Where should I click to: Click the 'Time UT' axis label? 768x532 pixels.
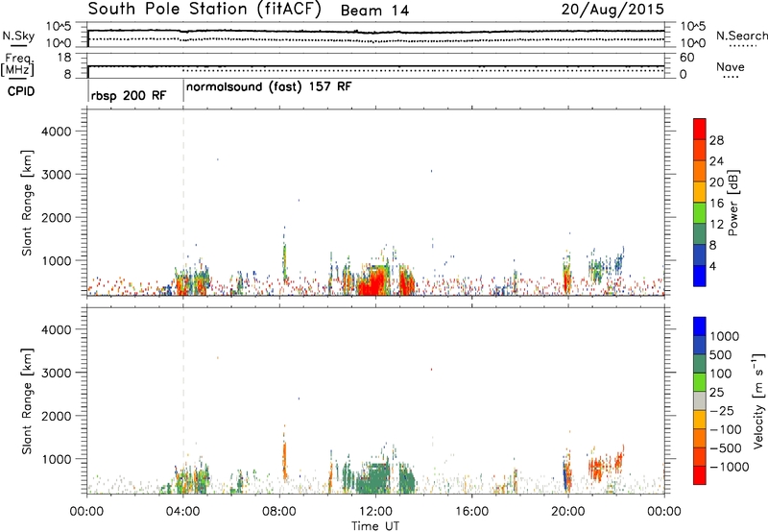(x=375, y=526)
